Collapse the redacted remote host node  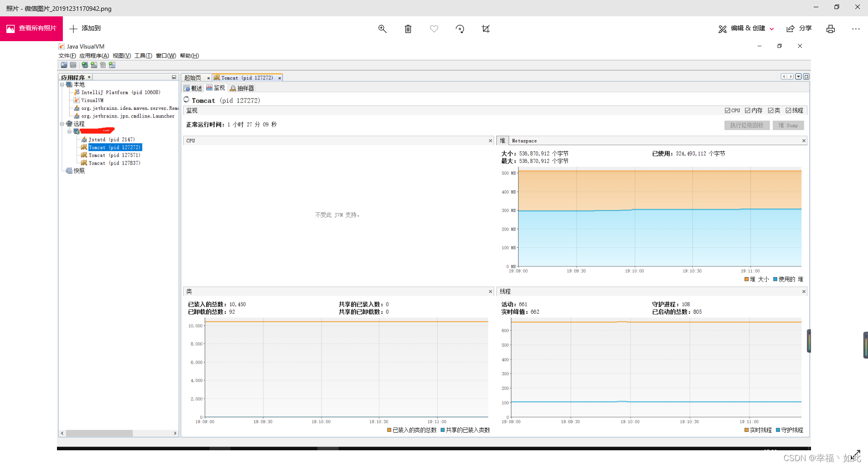pos(70,132)
